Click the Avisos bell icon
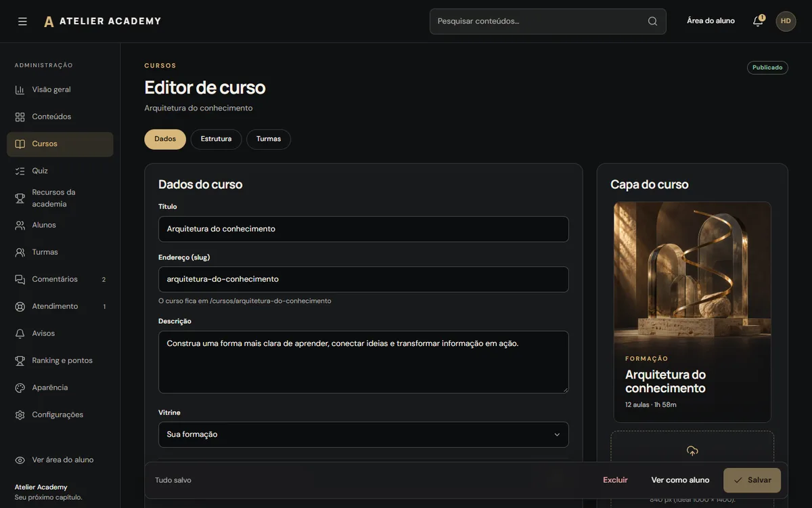Screen dimensions: 812x508 (20, 333)
